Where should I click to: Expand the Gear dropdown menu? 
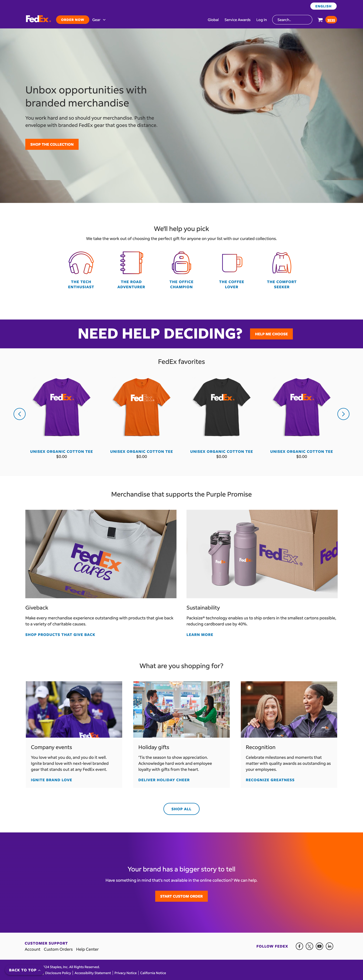[x=99, y=20]
